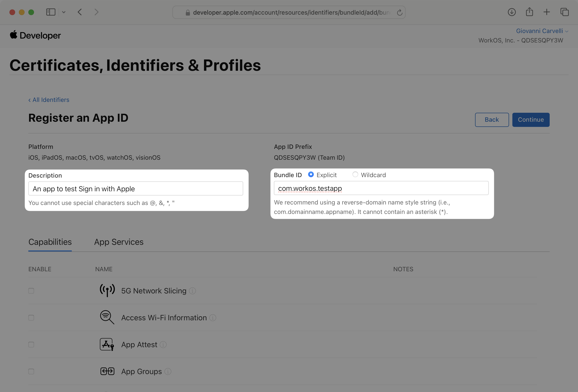Enable 5G Network Slicing checkbox
The width and height of the screenshot is (578, 392).
[x=31, y=291]
